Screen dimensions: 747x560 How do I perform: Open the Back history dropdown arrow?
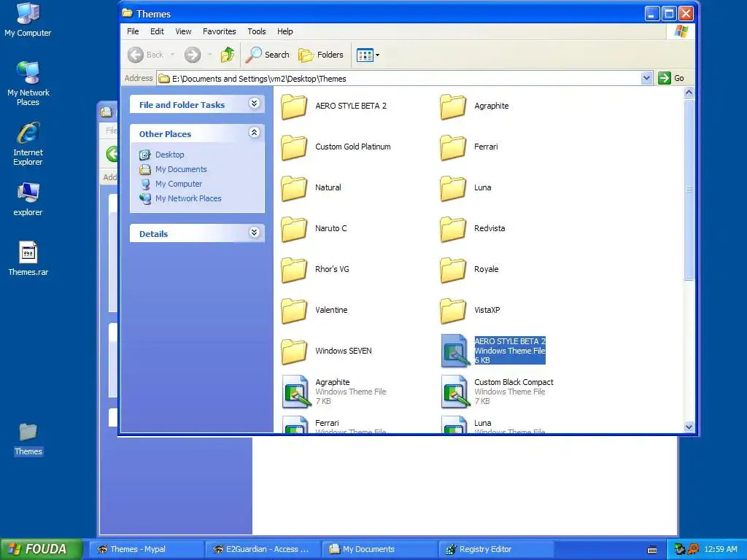pos(172,55)
